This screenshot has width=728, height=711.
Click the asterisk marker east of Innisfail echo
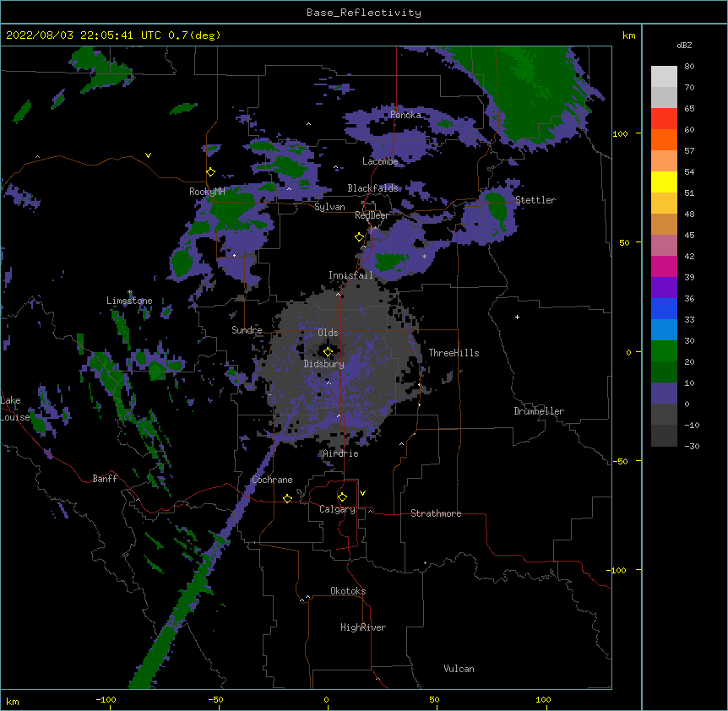pyautogui.click(x=424, y=257)
